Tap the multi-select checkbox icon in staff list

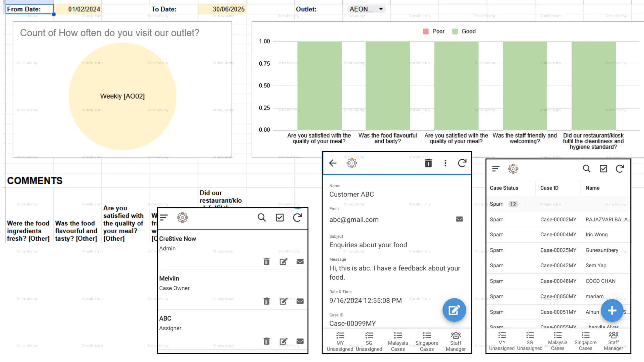280,218
